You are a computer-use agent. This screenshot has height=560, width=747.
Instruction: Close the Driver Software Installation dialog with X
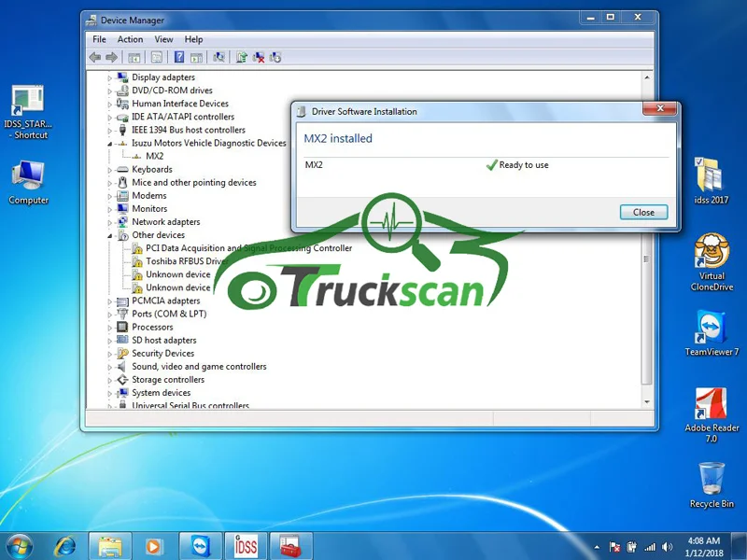point(660,108)
